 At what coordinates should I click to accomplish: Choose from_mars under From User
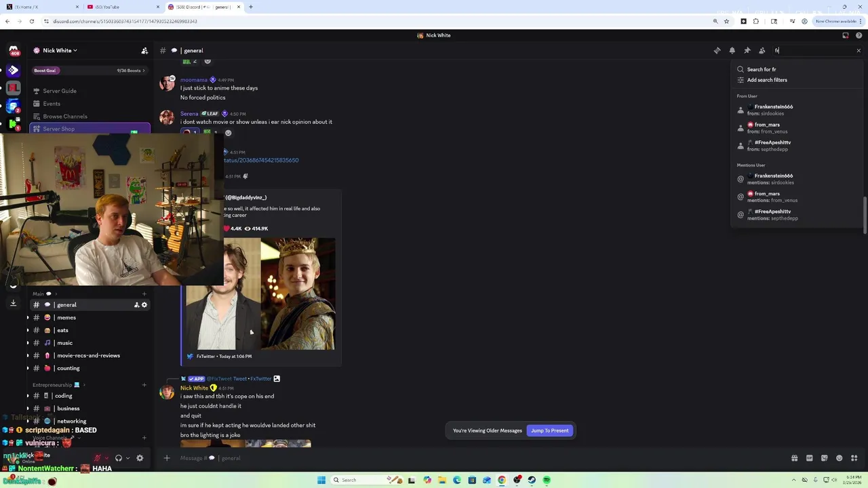pyautogui.click(x=797, y=127)
